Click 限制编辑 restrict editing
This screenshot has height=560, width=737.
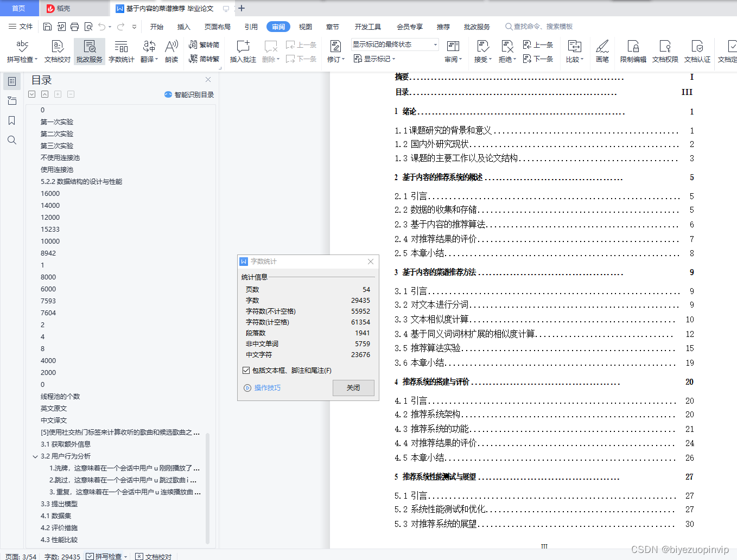[633, 51]
